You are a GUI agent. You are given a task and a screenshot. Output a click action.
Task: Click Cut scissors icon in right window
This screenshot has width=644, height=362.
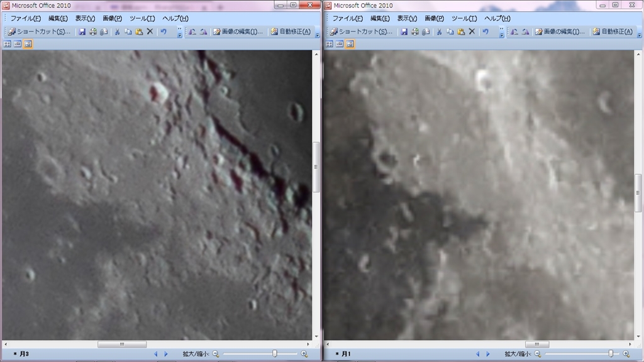point(439,31)
